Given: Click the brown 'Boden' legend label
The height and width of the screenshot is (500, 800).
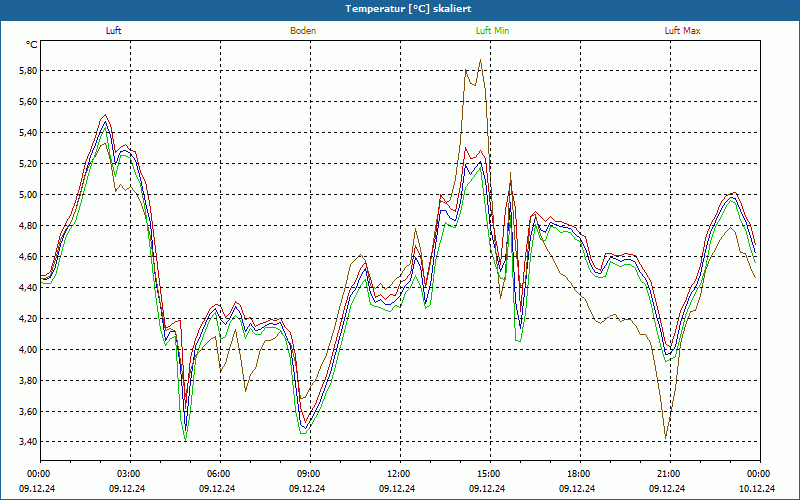Looking at the screenshot, I should [303, 31].
